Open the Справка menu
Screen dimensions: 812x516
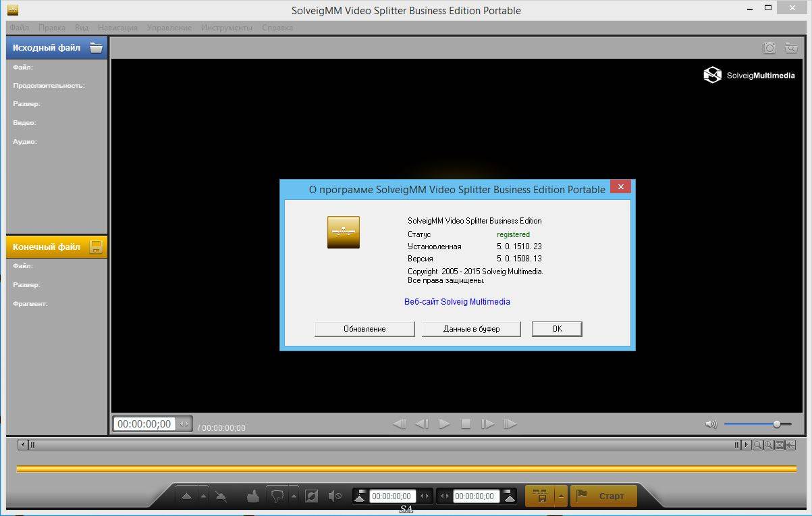coord(277,28)
